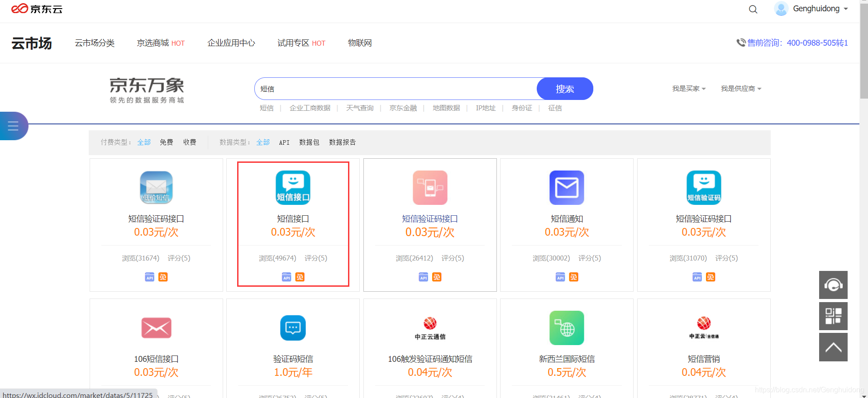The width and height of the screenshot is (868, 398).
Task: Show the QR code icon
Action: tap(833, 316)
